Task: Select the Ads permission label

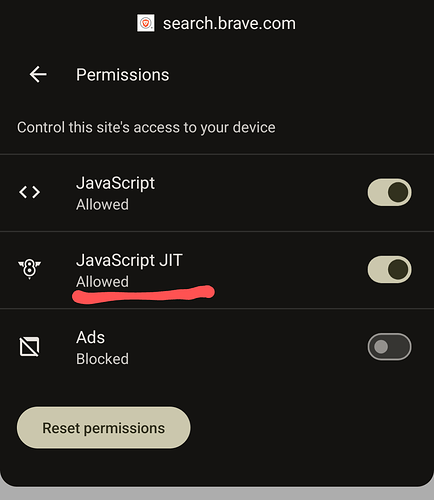Action: (90, 337)
